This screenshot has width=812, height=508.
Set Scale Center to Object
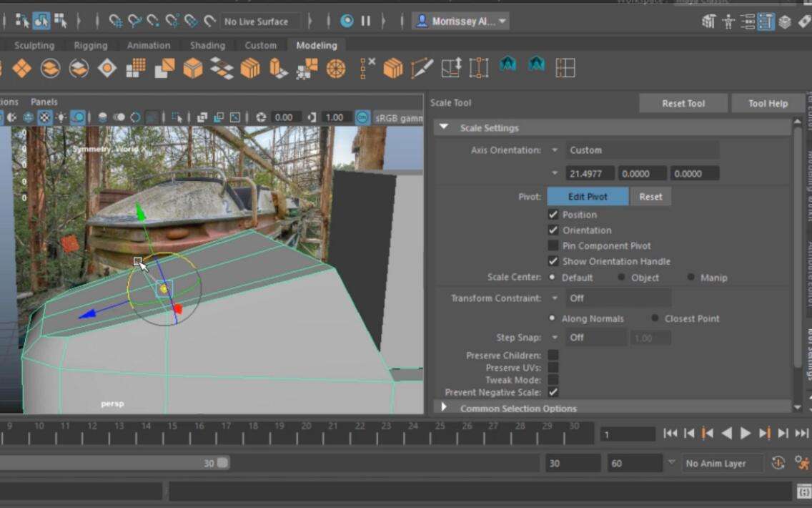coord(621,278)
